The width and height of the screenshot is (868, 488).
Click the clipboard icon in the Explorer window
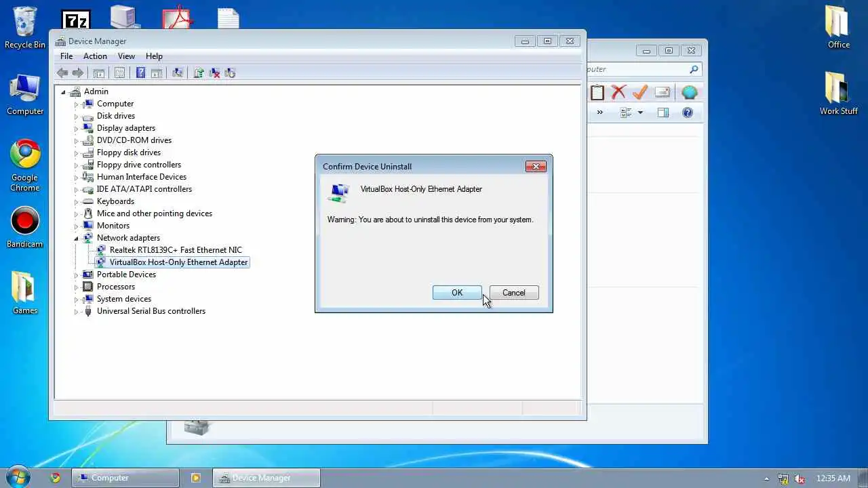tap(597, 92)
